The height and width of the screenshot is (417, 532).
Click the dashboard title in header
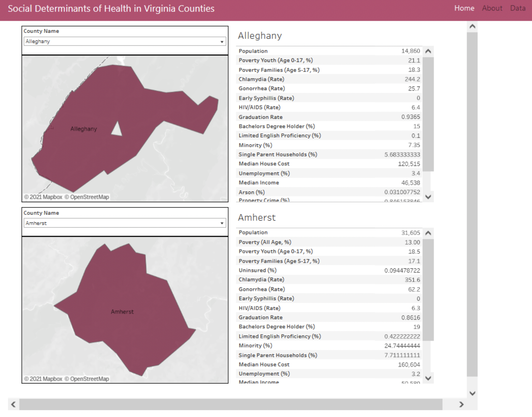111,8
